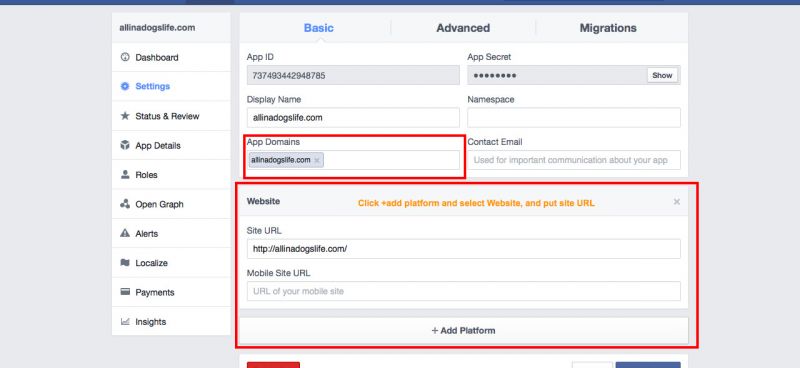Click the Settings gear icon
This screenshot has width=800, height=368.
click(x=124, y=86)
